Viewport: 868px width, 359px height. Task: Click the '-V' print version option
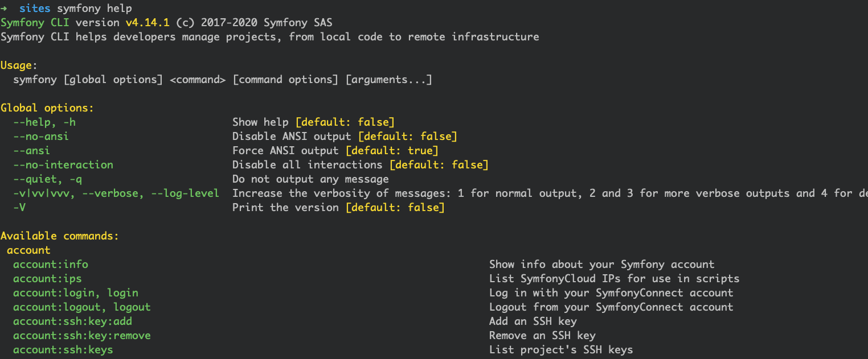pyautogui.click(x=19, y=208)
